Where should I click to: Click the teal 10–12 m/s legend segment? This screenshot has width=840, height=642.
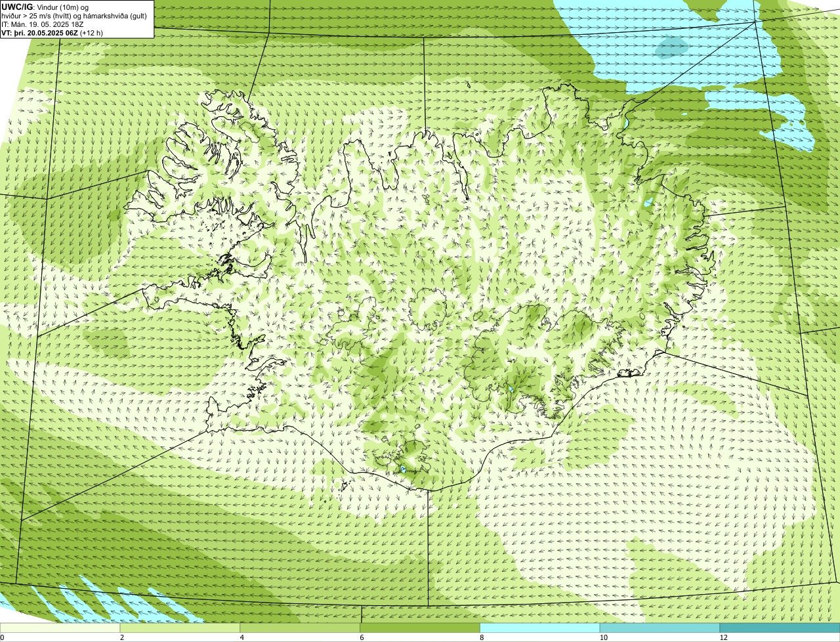coord(660,628)
